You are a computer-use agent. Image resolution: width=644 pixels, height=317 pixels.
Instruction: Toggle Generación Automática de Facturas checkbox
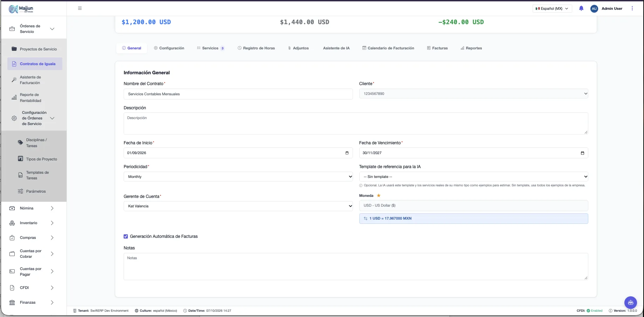tap(126, 236)
